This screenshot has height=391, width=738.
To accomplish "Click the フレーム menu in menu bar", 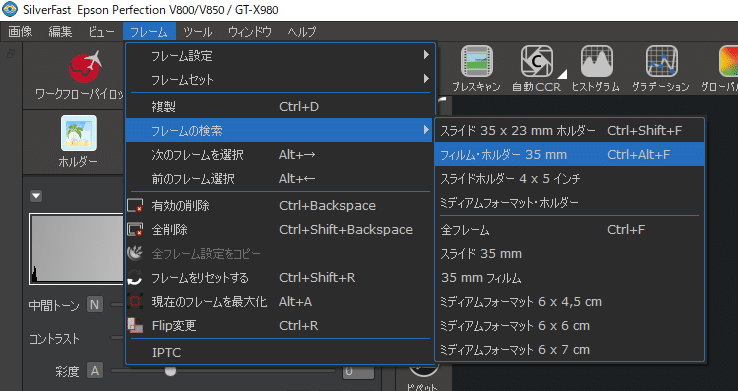I will [x=149, y=32].
